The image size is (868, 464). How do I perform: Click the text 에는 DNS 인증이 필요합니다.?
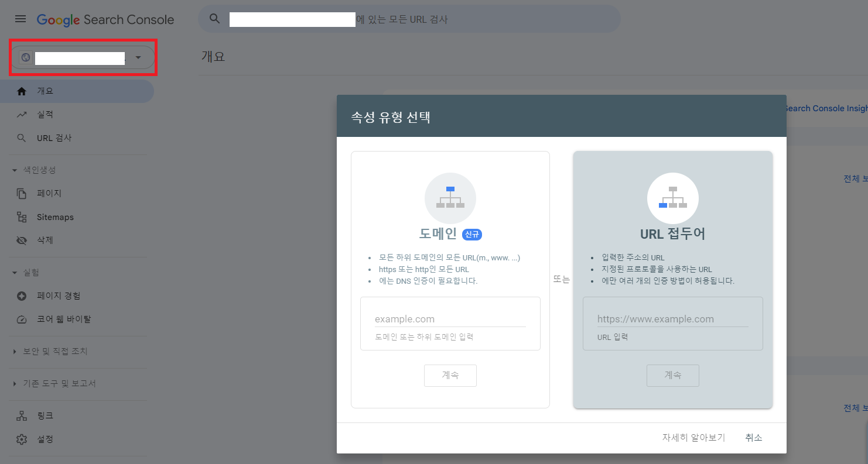click(x=428, y=281)
